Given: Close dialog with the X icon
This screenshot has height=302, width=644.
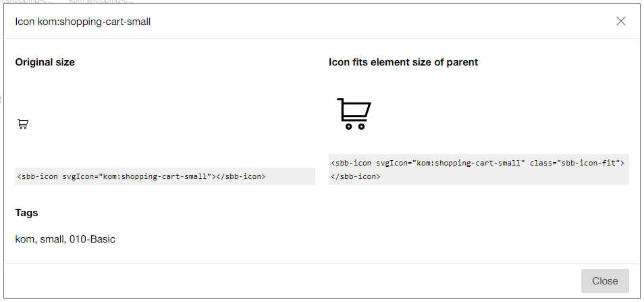Looking at the screenshot, I should [x=621, y=21].
